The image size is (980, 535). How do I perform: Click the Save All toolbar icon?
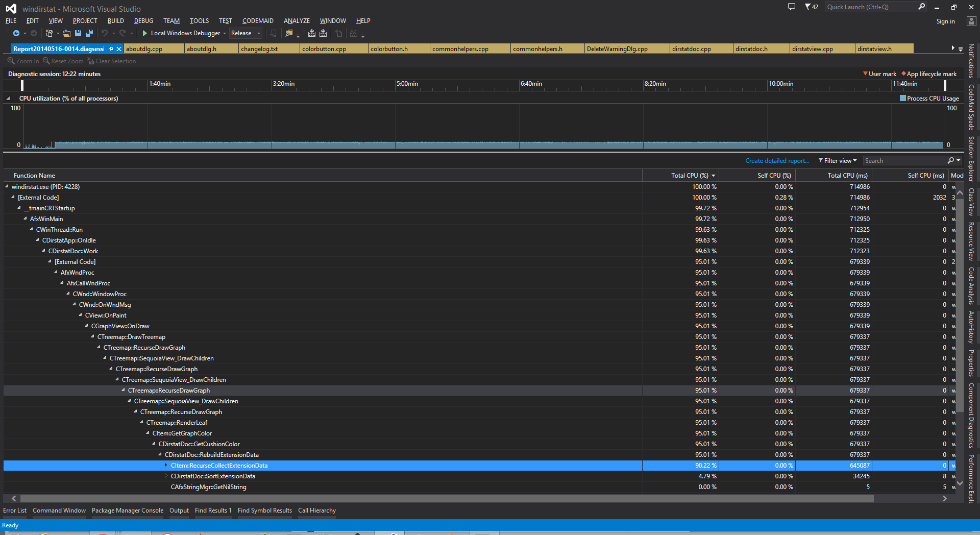[89, 33]
